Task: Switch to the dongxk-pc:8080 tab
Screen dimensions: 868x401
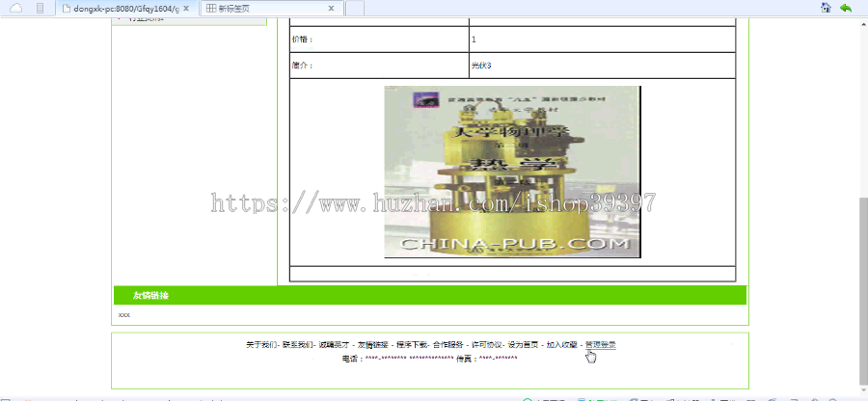Action: (x=126, y=9)
